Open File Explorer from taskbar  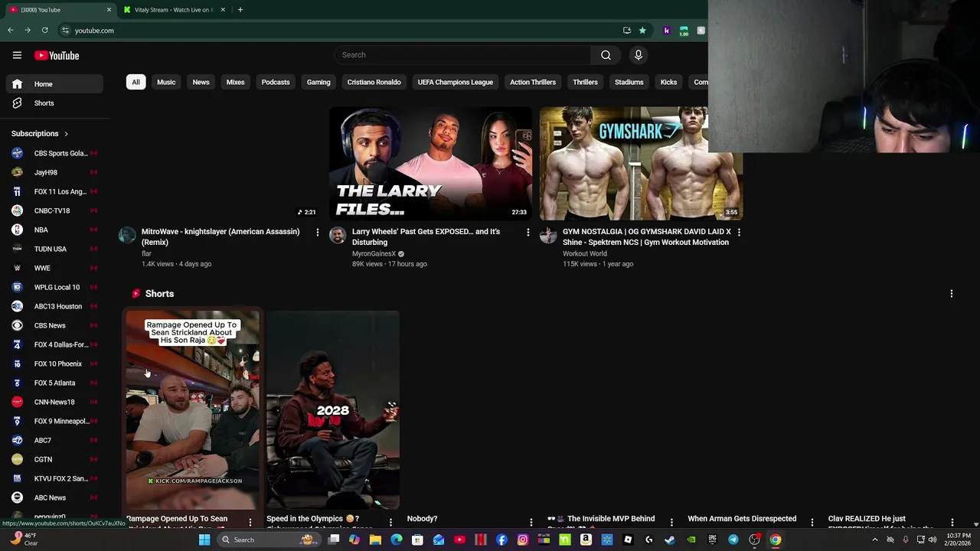coord(375,540)
